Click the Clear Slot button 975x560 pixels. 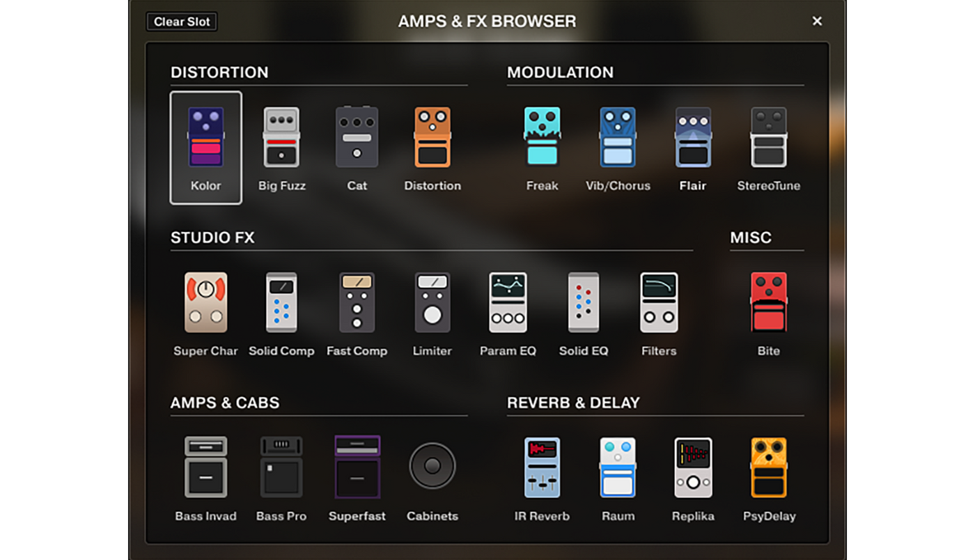click(182, 22)
